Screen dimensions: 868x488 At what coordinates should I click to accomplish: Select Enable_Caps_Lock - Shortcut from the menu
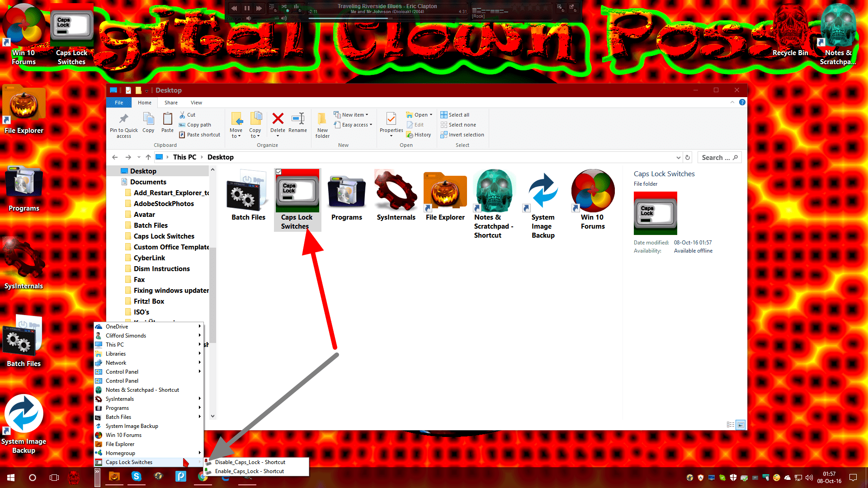click(x=249, y=471)
